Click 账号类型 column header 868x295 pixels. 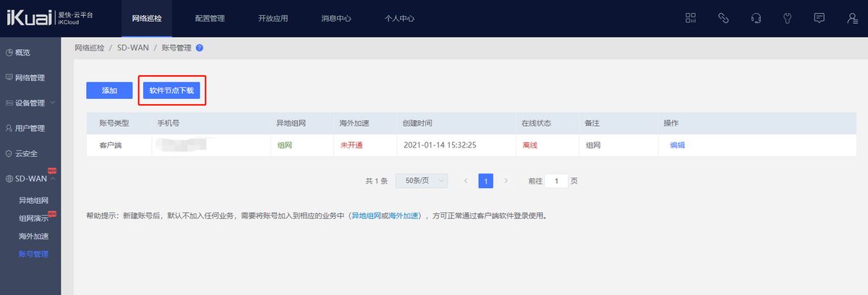pyautogui.click(x=114, y=123)
